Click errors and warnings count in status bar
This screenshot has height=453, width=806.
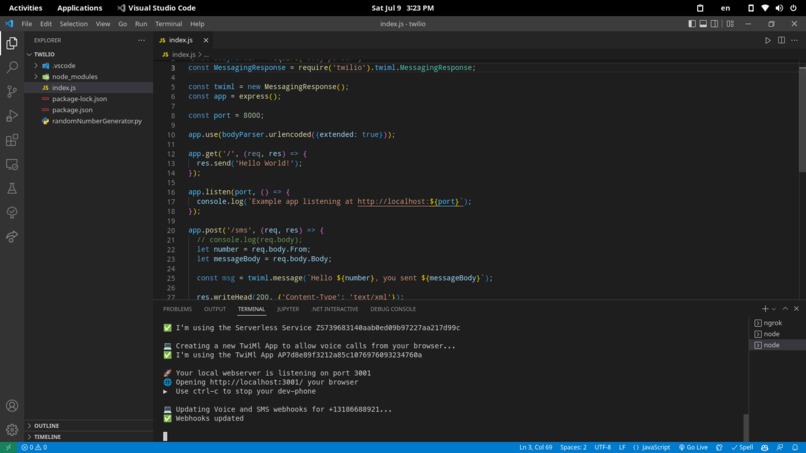tap(34, 447)
